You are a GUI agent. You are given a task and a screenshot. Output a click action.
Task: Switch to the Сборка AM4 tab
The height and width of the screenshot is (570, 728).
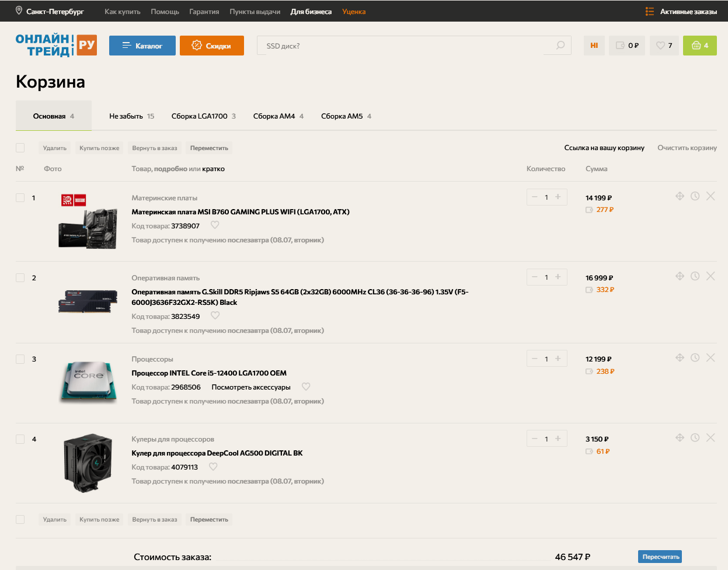[x=278, y=116]
